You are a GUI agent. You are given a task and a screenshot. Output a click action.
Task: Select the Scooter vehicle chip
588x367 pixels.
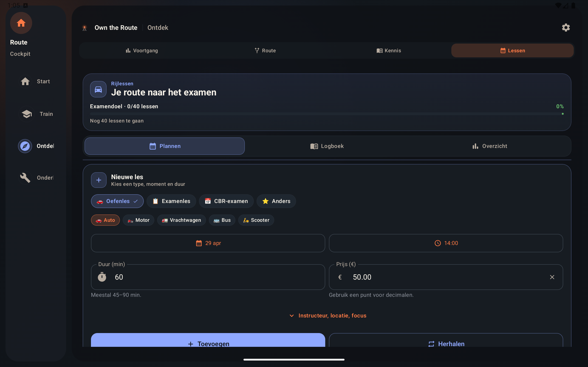[x=256, y=220]
